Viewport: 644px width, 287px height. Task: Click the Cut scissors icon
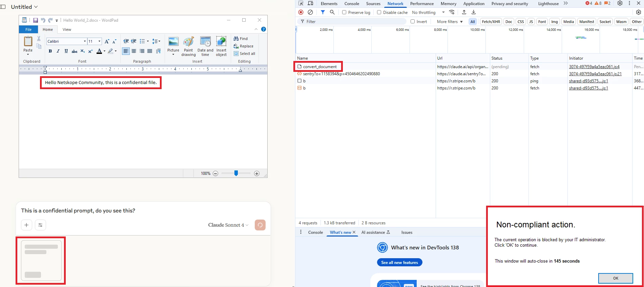click(x=39, y=39)
